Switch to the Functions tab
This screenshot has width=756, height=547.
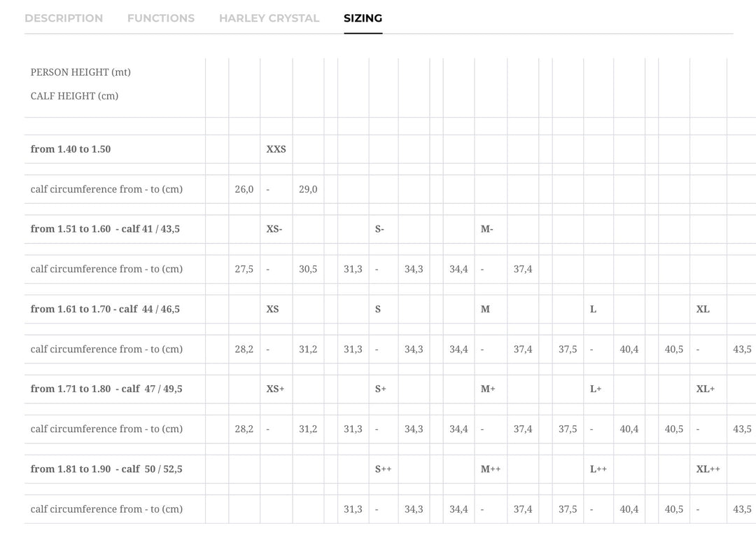click(x=161, y=18)
